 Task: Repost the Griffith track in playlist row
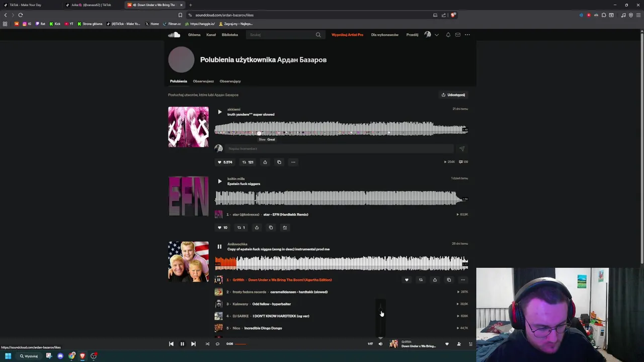421,280
